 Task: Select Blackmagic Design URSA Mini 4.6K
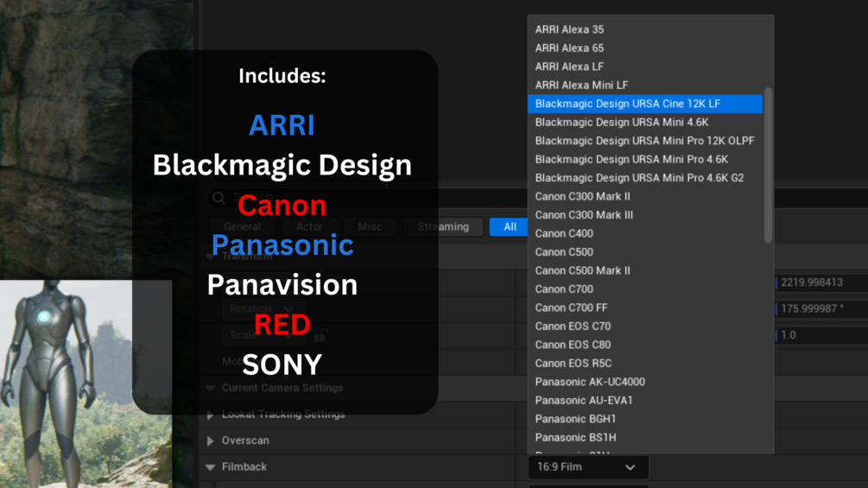click(645, 123)
